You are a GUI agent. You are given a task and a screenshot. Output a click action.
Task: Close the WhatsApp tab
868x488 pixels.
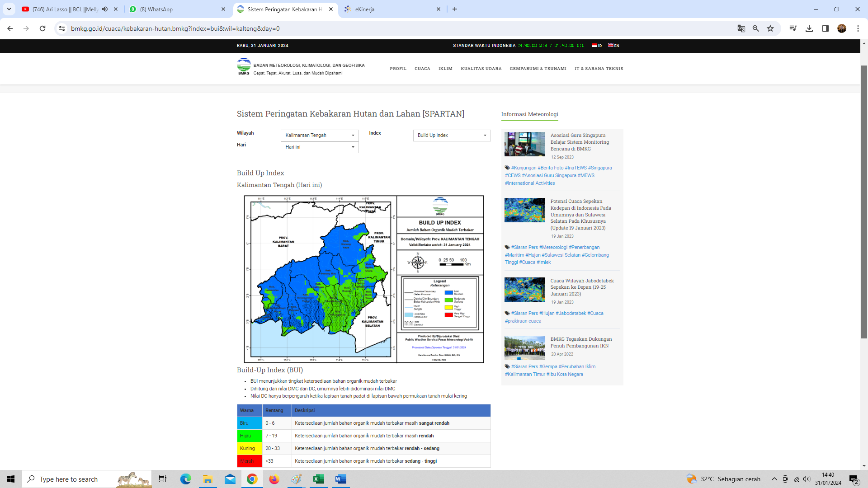click(x=223, y=9)
